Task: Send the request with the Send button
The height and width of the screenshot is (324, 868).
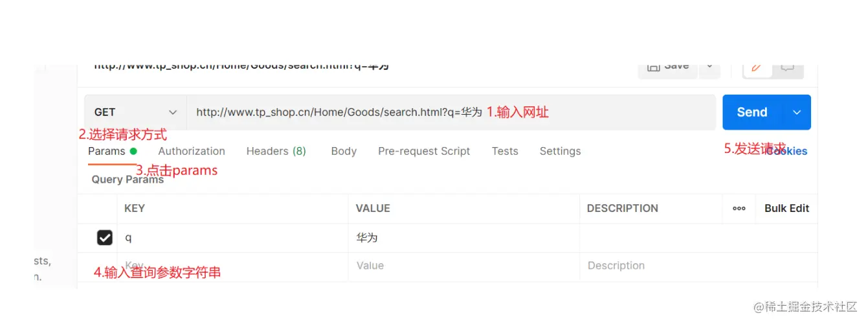Action: (x=752, y=112)
